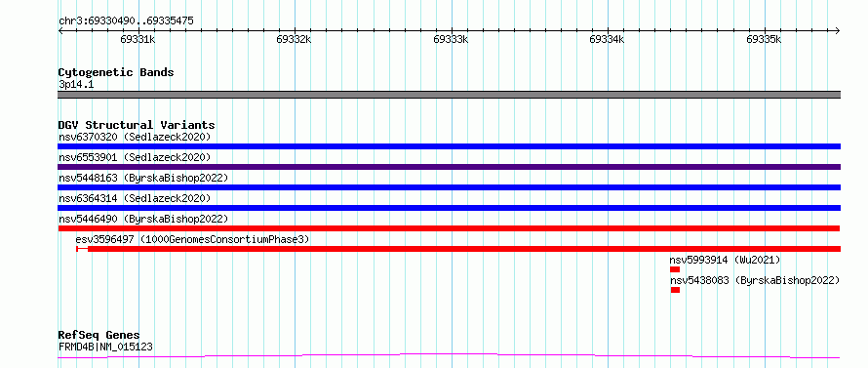Select the blue bar for nsv6370320
Image resolution: width=868 pixels, height=368 pixels.
pos(449,146)
